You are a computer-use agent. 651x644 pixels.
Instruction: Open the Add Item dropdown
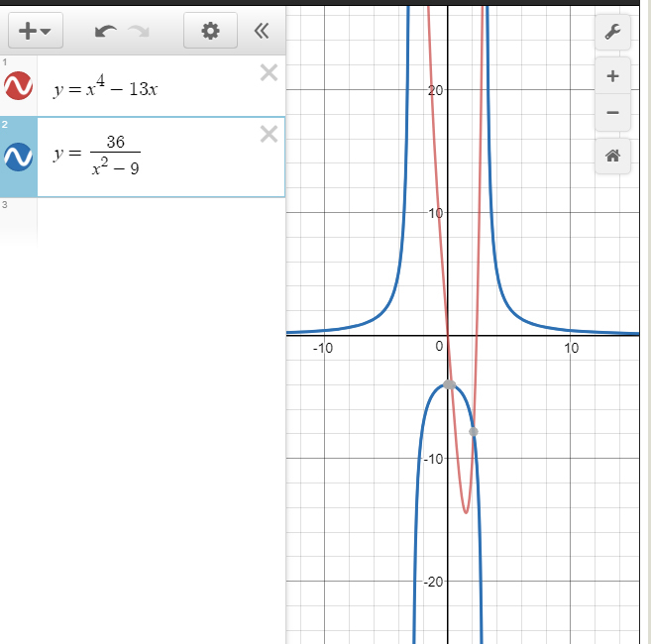pyautogui.click(x=36, y=31)
